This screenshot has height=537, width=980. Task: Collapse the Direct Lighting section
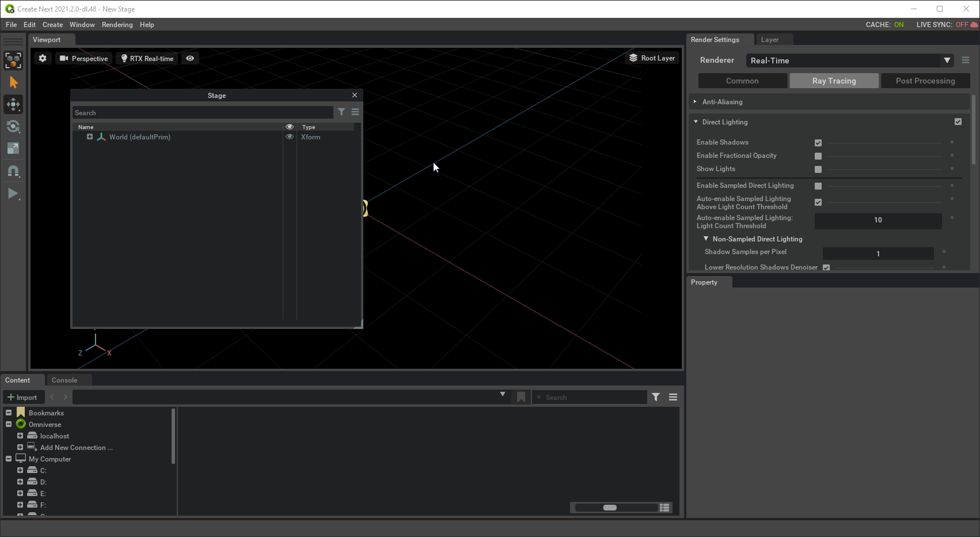[x=696, y=122]
